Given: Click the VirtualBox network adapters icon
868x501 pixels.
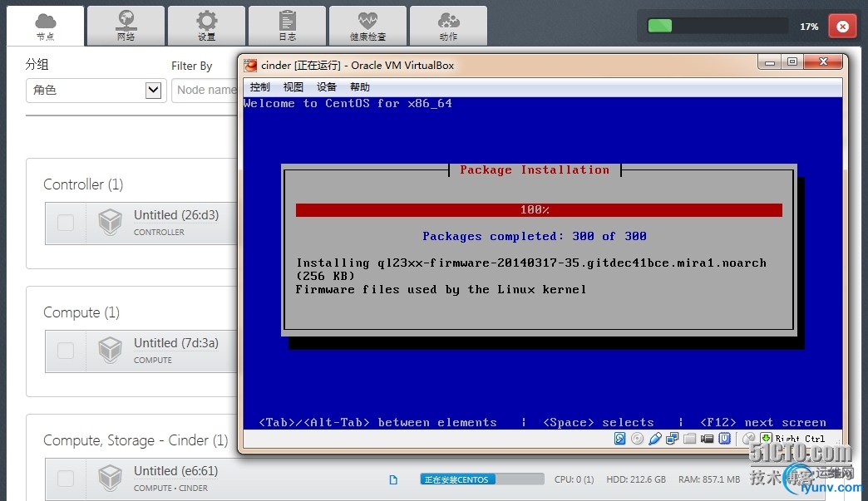Looking at the screenshot, I should (672, 439).
